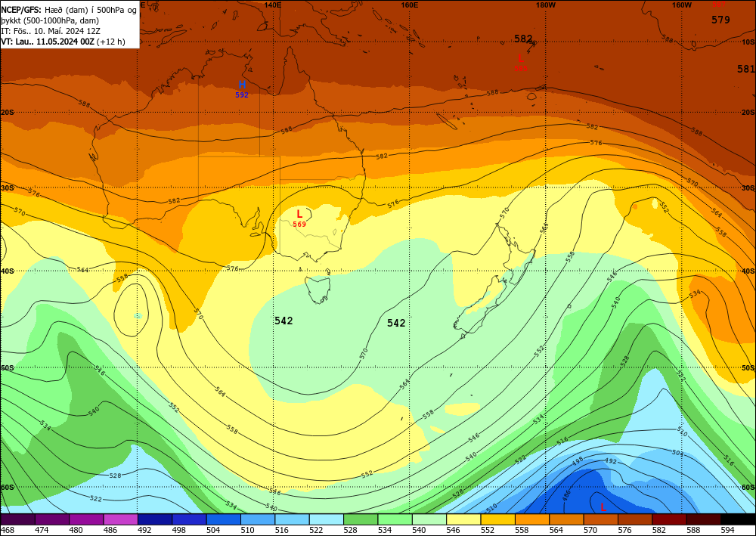Click the black legend swatch labeled 594

737,519
